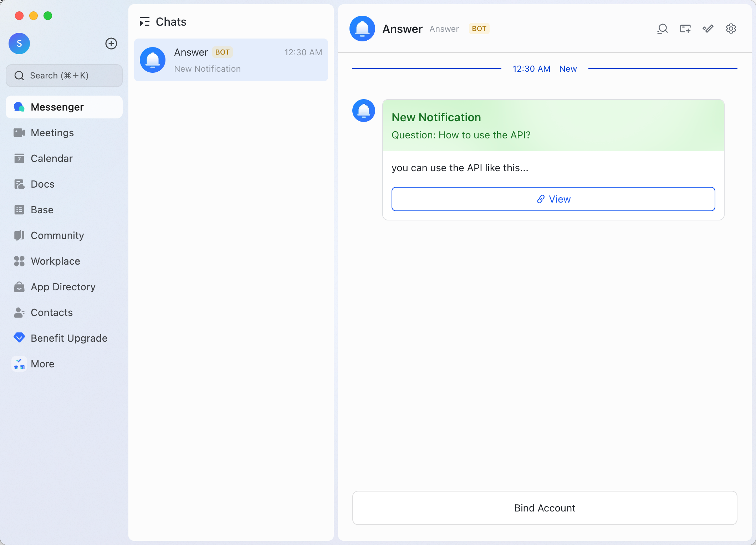756x545 pixels.
Task: Open Benefit Upgrade in the sidebar
Action: [x=69, y=338]
